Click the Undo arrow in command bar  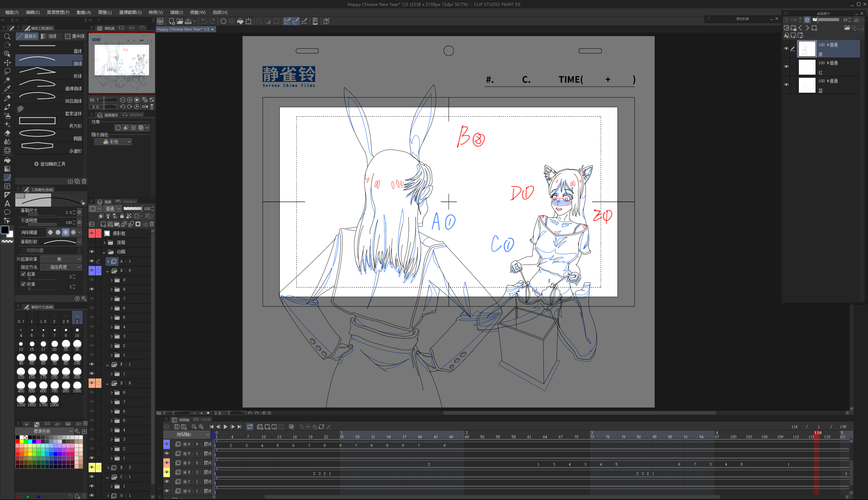pos(204,21)
